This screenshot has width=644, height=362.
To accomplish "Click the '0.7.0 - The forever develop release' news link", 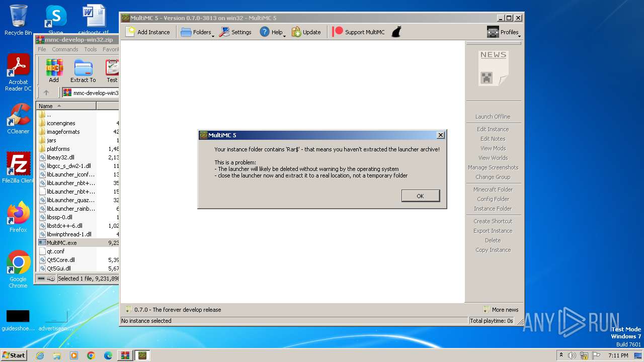I will click(x=173, y=310).
